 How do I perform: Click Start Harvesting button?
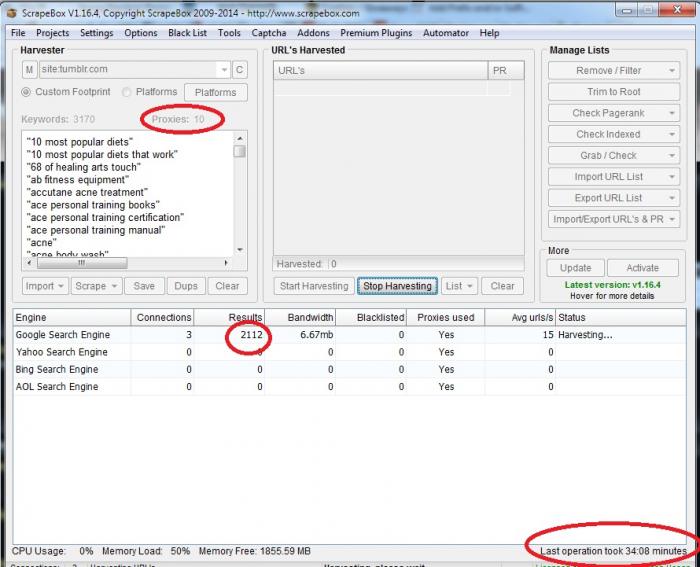(x=314, y=286)
